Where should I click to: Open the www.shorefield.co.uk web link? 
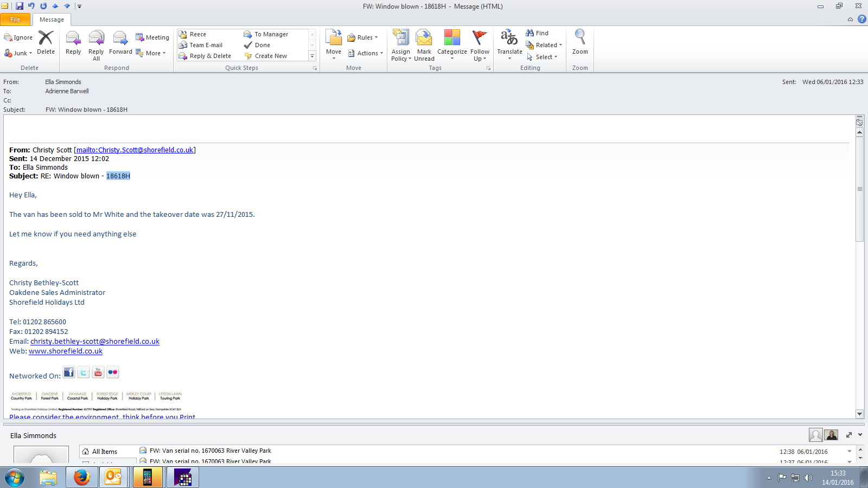click(66, 351)
